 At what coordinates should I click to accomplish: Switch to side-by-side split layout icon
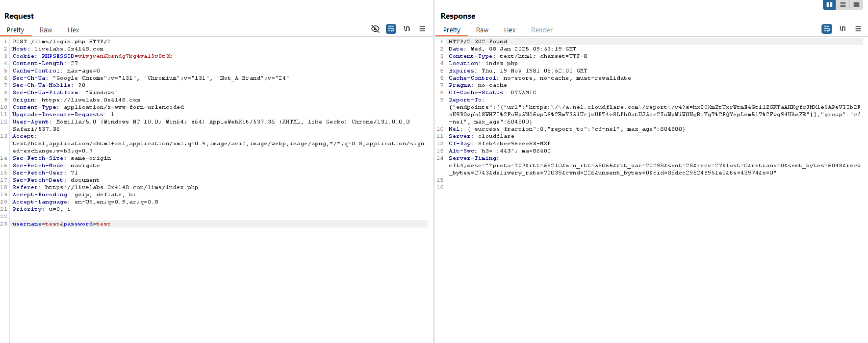point(829,5)
